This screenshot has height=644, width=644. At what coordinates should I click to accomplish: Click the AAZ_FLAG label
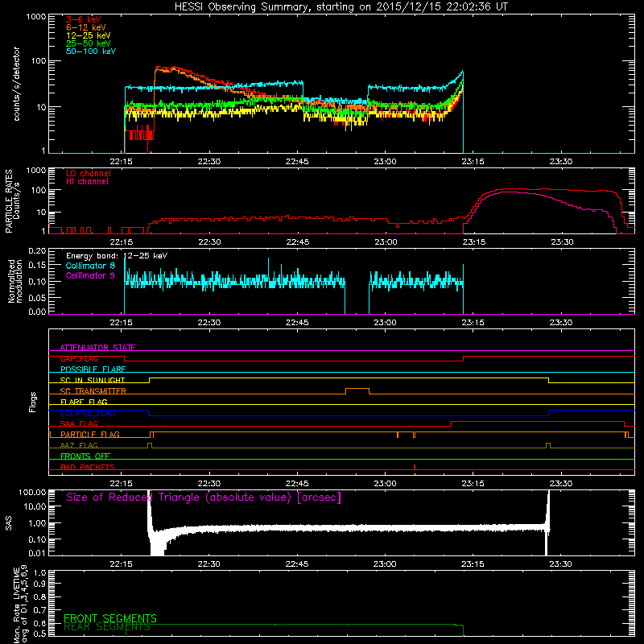[x=79, y=445]
